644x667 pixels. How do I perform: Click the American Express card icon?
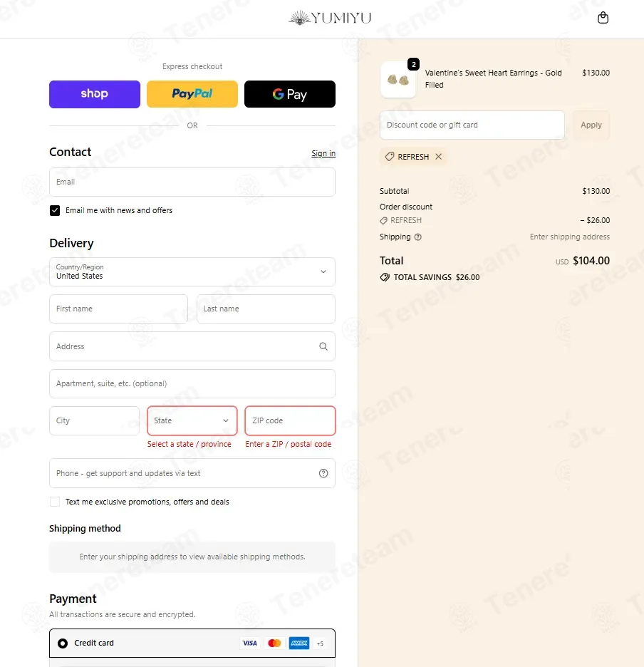coord(299,643)
